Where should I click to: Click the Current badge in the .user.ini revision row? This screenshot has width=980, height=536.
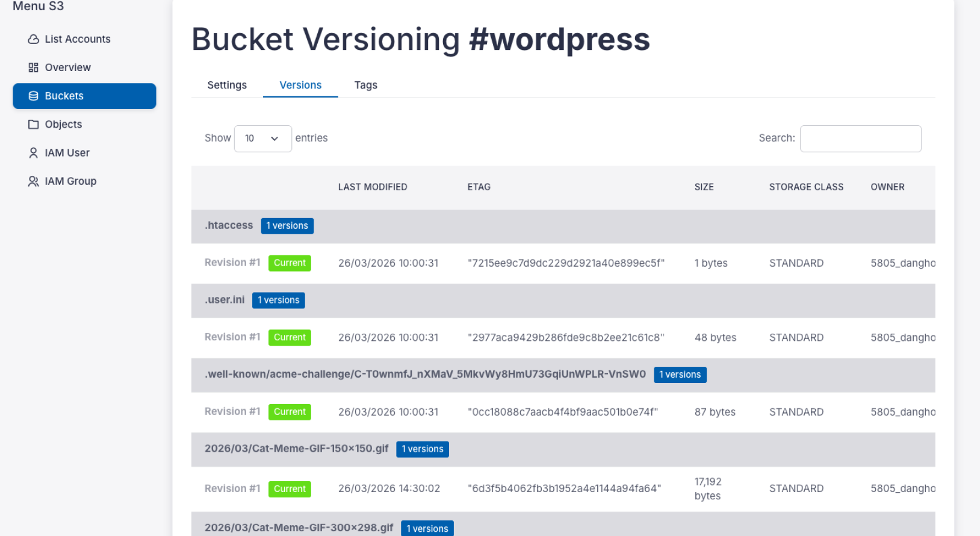point(290,338)
